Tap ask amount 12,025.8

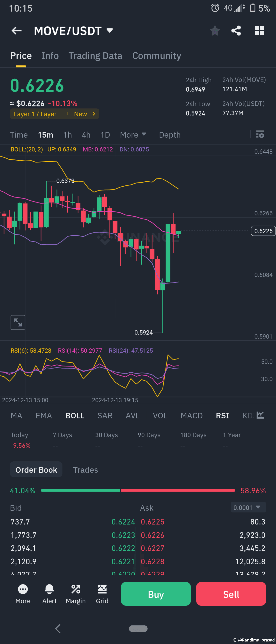click(250, 561)
